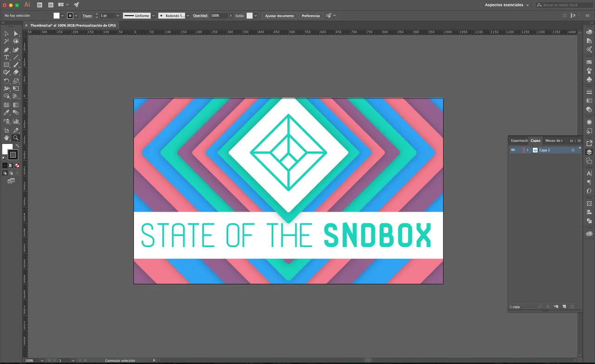Open Adobe Stock via St icon
This screenshot has height=364, width=595.
click(x=51, y=5)
